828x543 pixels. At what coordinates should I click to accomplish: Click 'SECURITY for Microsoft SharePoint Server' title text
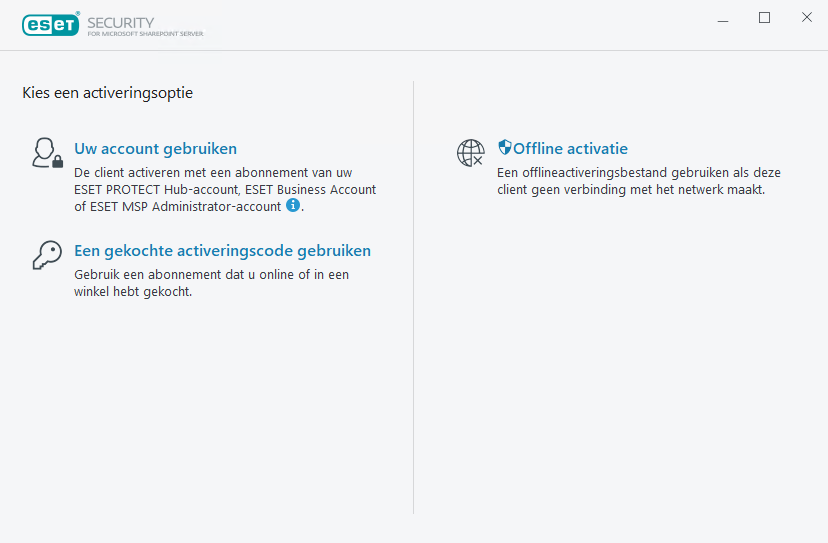[145, 26]
